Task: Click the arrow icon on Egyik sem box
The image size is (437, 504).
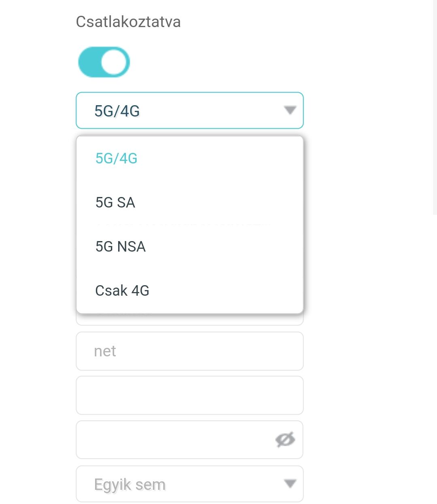Action: 290,484
